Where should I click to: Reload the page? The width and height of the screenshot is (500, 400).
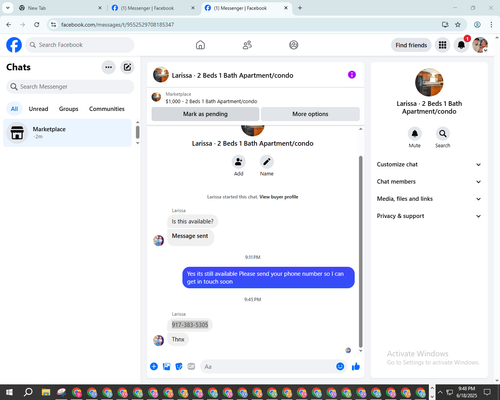[x=37, y=25]
